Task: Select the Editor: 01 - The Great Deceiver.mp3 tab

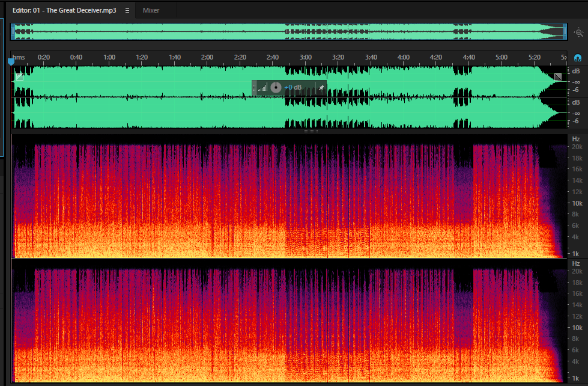Action: [x=64, y=10]
